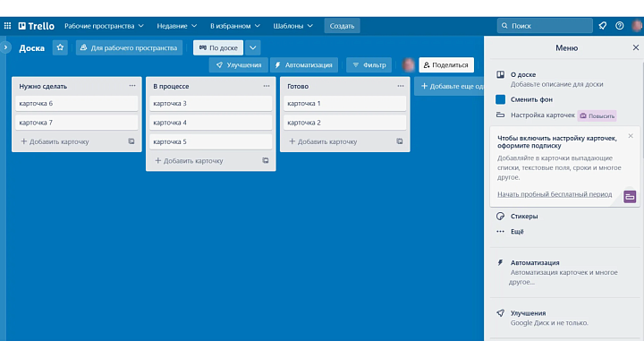Expand the board view switcher arrow

coord(253,47)
